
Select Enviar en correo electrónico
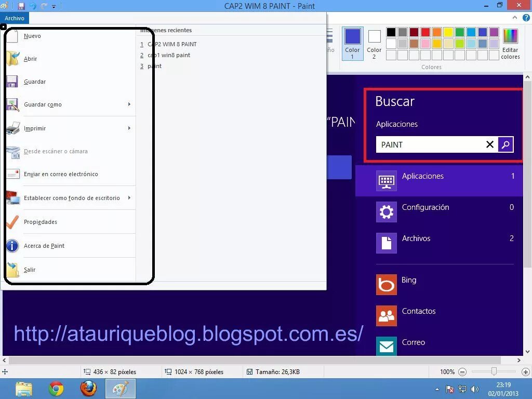click(61, 174)
